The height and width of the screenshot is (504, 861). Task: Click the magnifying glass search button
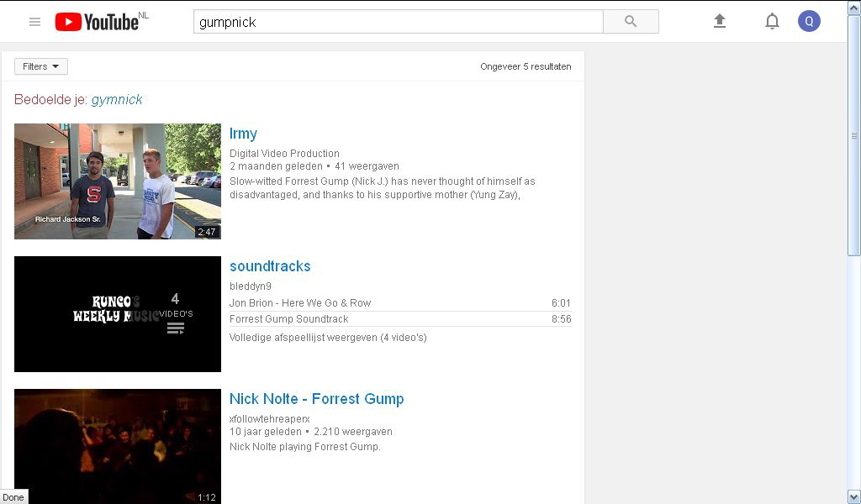coord(631,21)
